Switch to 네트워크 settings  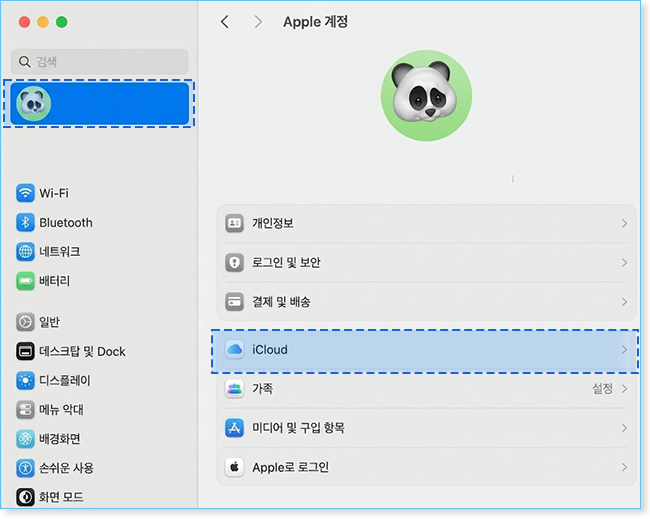(60, 252)
